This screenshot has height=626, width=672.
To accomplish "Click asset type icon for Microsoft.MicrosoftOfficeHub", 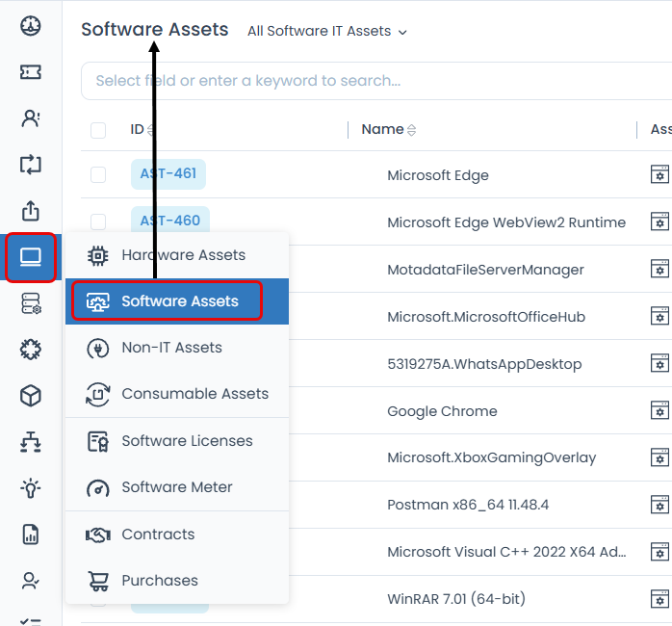I will click(659, 316).
